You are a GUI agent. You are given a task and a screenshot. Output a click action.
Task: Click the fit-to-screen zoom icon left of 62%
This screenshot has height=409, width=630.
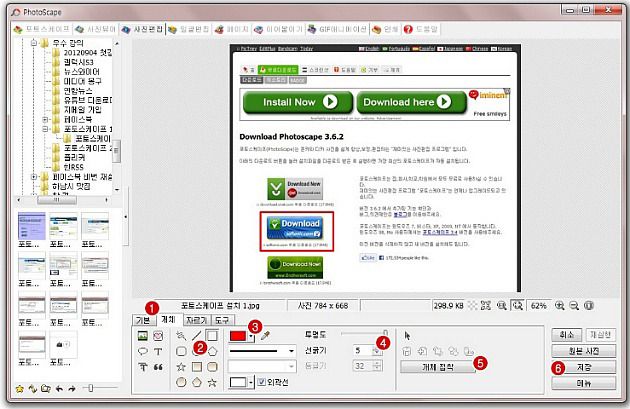click(518, 306)
